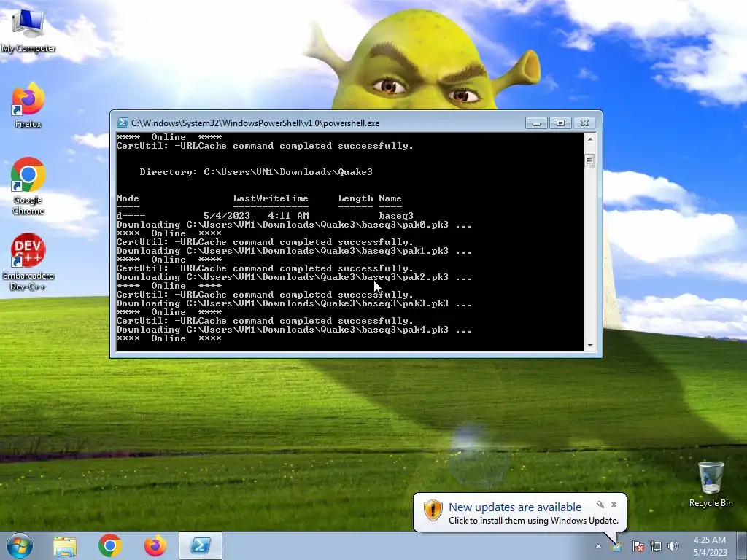Viewport: 747px width, 560px height.
Task: Close the Windows Update balloon notification
Action: coord(614,505)
